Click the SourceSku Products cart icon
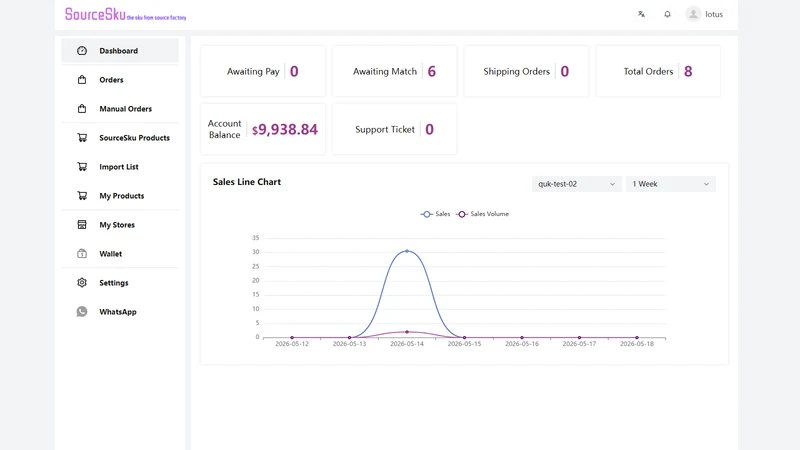This screenshot has height=450, width=800. pos(82,138)
